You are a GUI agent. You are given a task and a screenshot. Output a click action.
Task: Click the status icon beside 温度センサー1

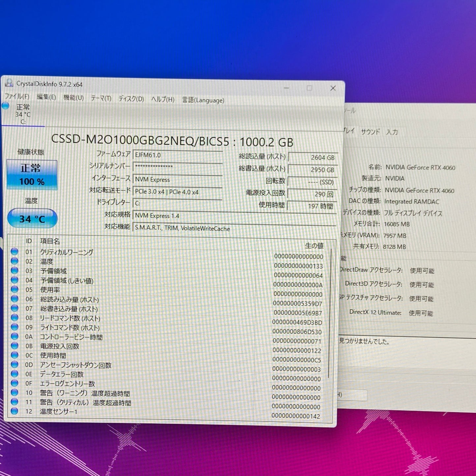[x=14, y=411]
